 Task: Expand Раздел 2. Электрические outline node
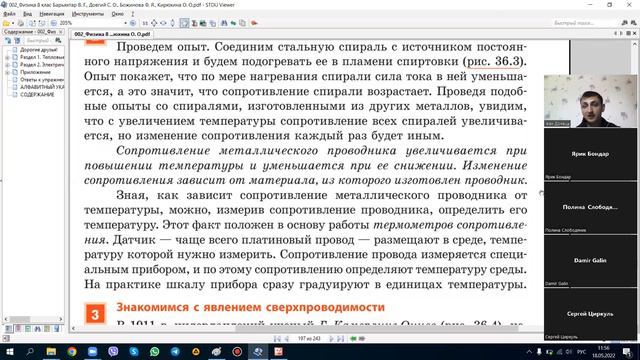tap(7, 65)
